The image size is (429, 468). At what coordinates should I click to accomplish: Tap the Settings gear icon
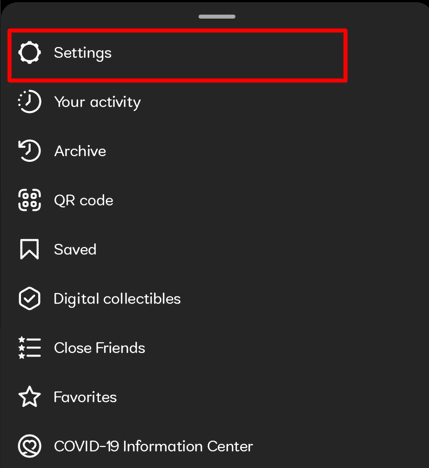[x=30, y=53]
